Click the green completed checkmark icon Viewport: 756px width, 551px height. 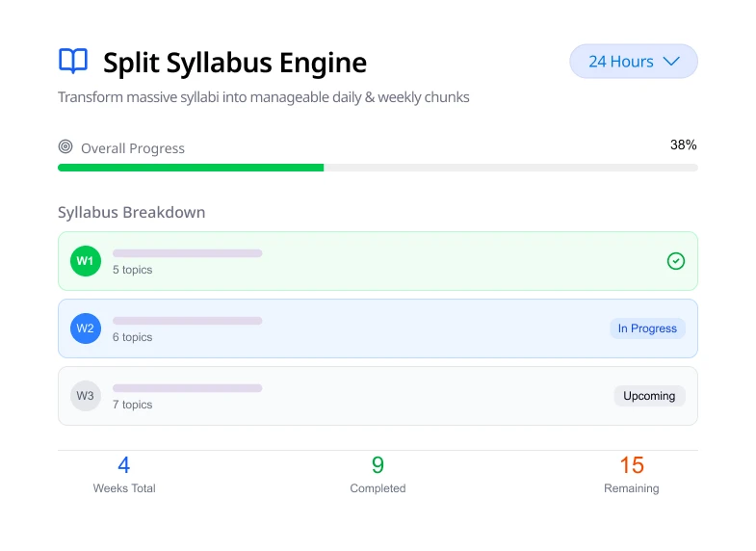(676, 261)
